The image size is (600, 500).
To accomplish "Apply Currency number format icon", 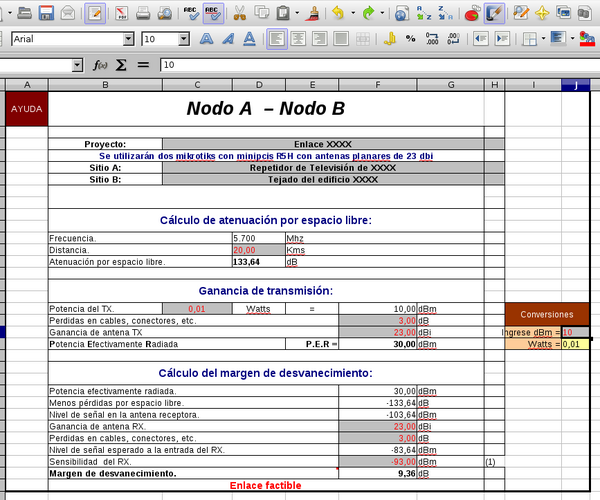I will pyautogui.click(x=389, y=39).
